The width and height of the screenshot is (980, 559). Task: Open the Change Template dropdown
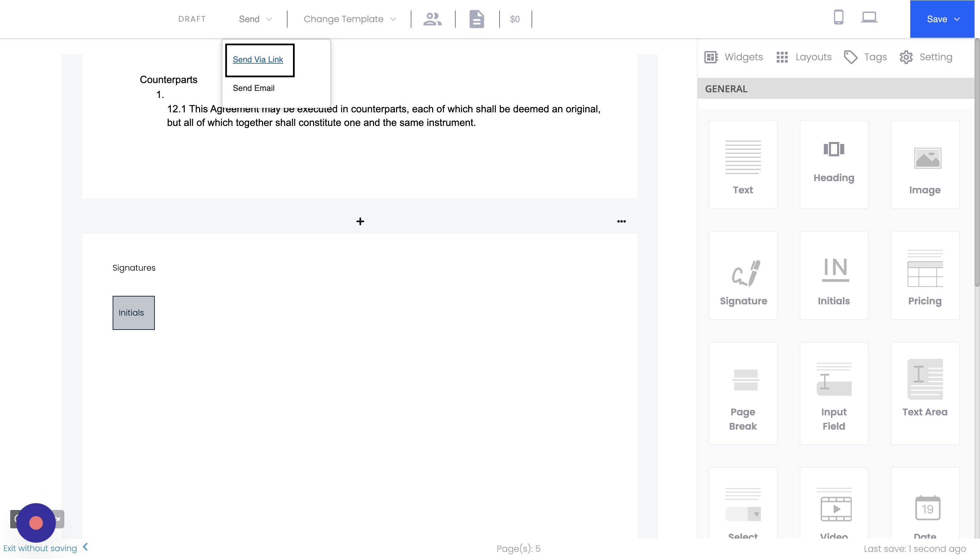[349, 19]
